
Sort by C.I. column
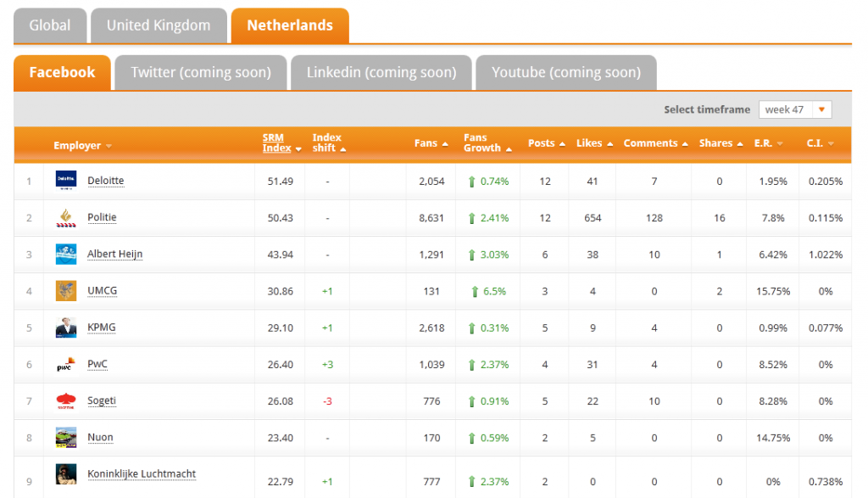click(x=820, y=143)
